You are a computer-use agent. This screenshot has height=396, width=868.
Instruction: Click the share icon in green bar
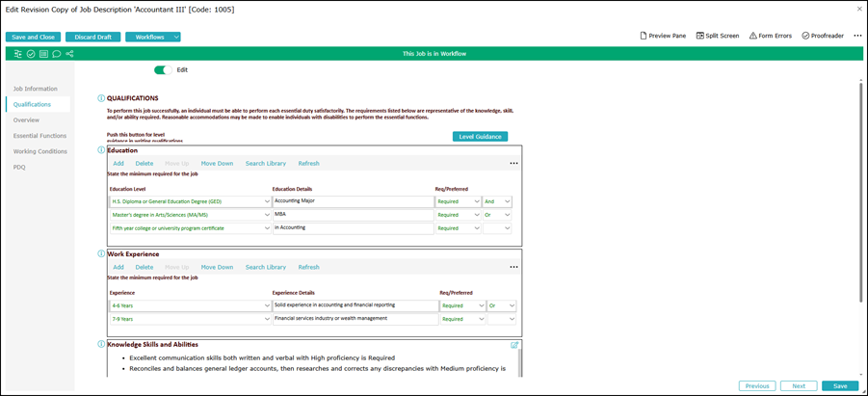coord(69,54)
